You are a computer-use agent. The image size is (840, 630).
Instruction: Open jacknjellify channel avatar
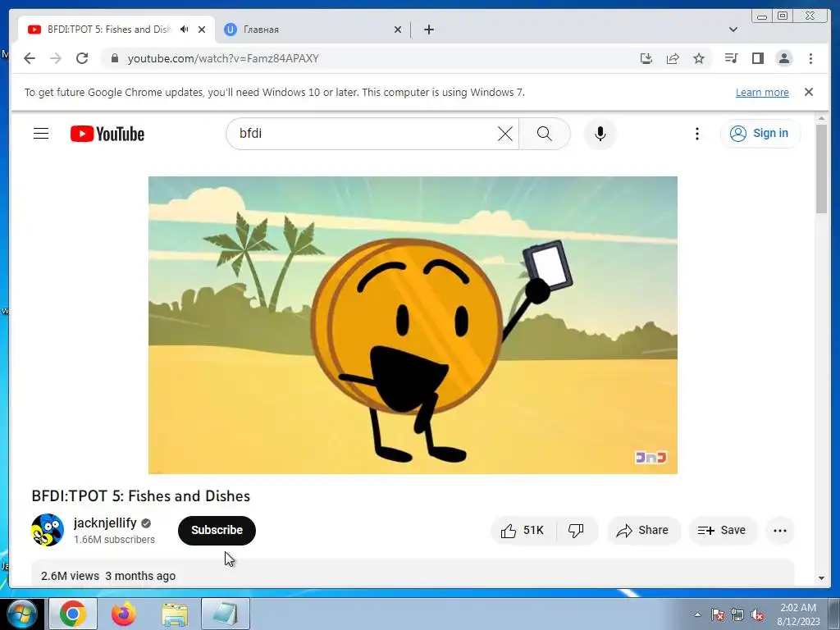tap(48, 530)
